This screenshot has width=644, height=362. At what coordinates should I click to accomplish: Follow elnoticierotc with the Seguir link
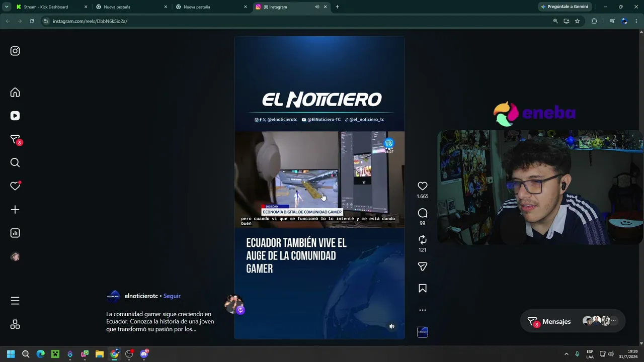pos(172,296)
